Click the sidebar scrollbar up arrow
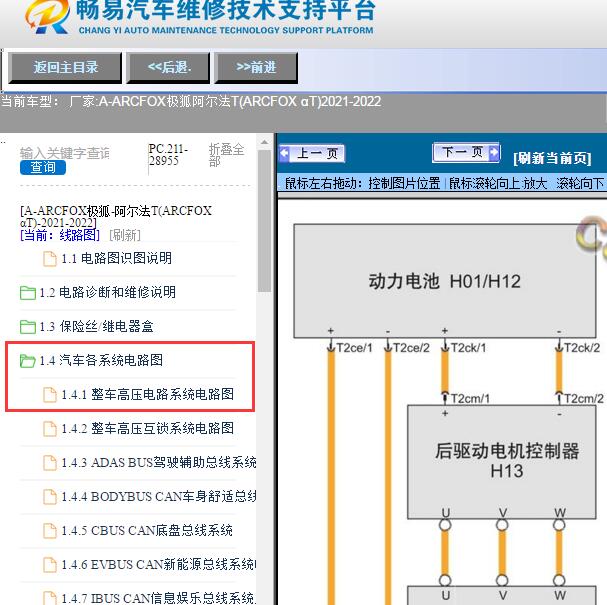Screen dimensions: 607x605 coord(264,142)
